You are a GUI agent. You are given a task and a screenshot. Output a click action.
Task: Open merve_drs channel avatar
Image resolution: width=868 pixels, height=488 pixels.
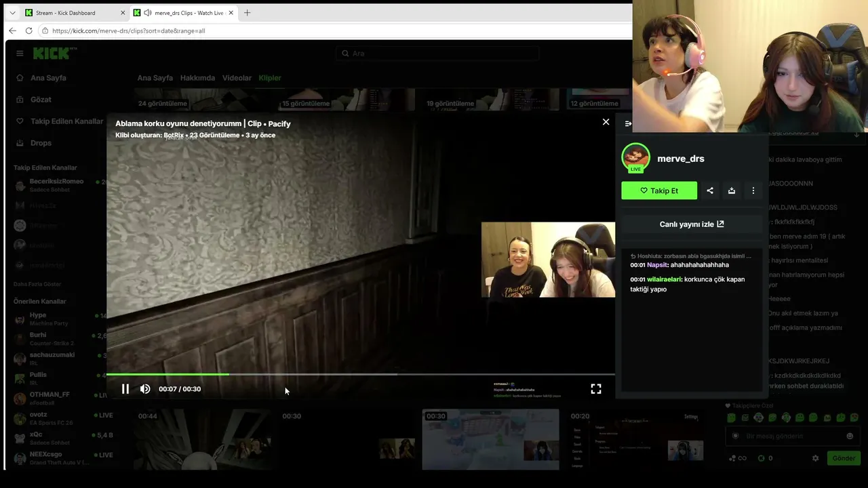pyautogui.click(x=635, y=157)
